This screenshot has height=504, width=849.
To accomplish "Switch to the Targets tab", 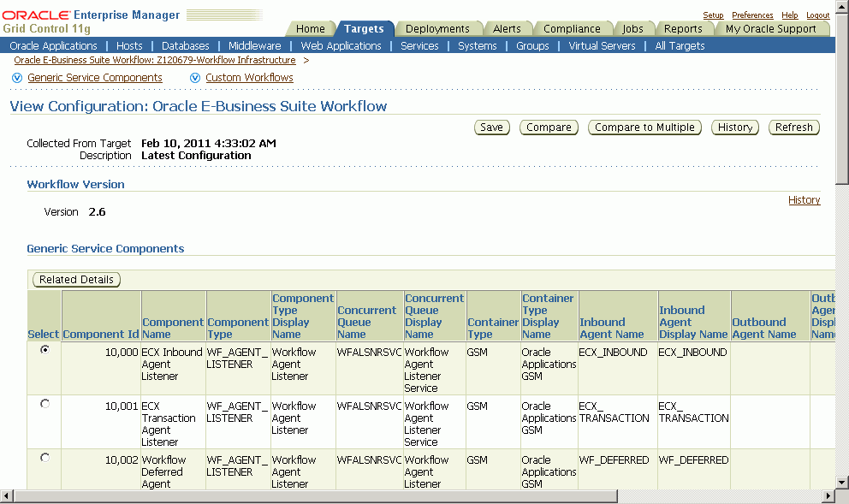I will point(364,29).
